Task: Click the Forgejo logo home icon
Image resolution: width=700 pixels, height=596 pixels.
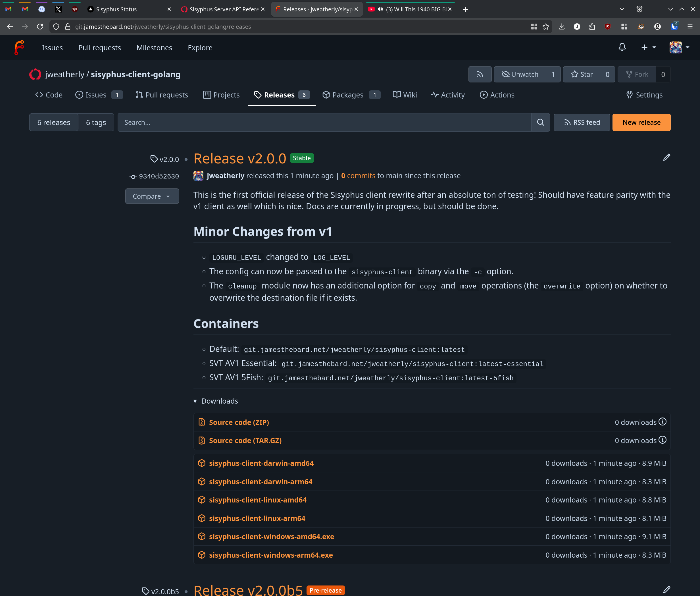Action: click(x=19, y=48)
